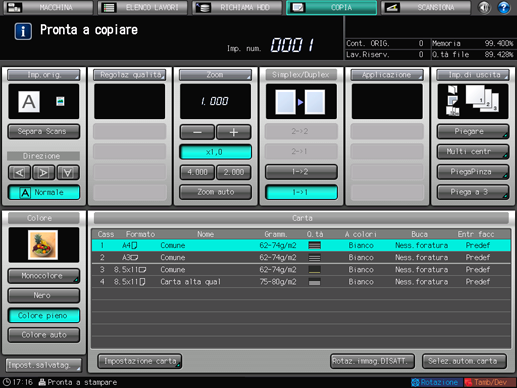This screenshot has height=388, width=517.
Task: Click the zoom value 1.000 display
Action: click(x=215, y=101)
